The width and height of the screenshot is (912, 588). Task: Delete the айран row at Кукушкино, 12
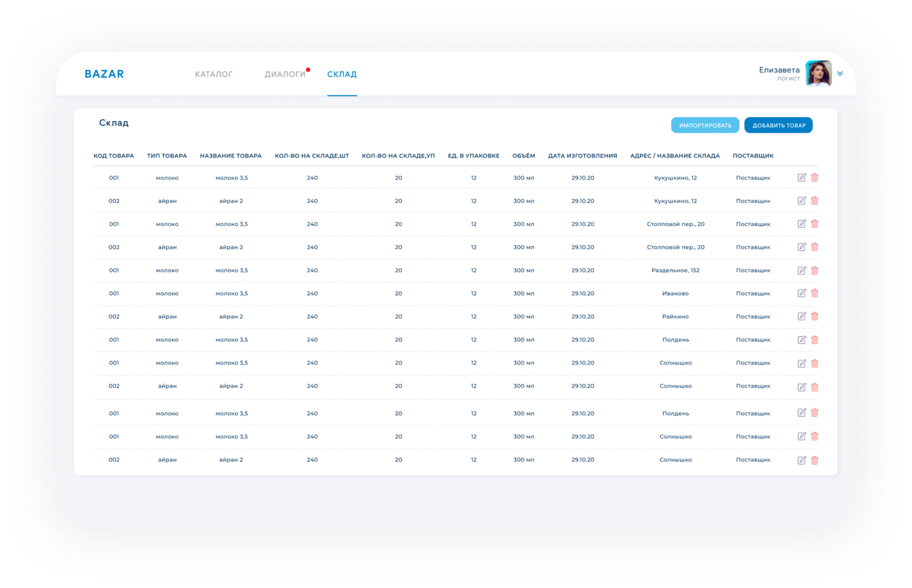(x=814, y=201)
